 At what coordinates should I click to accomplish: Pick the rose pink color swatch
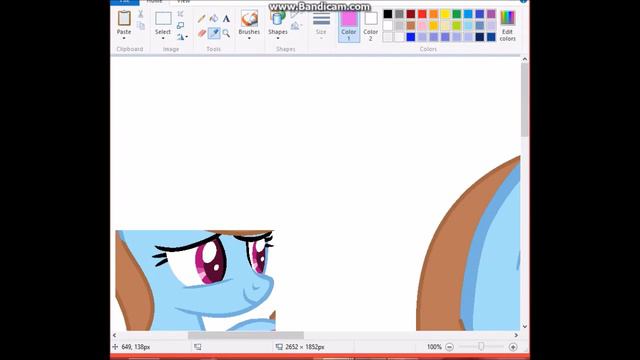coord(422,25)
